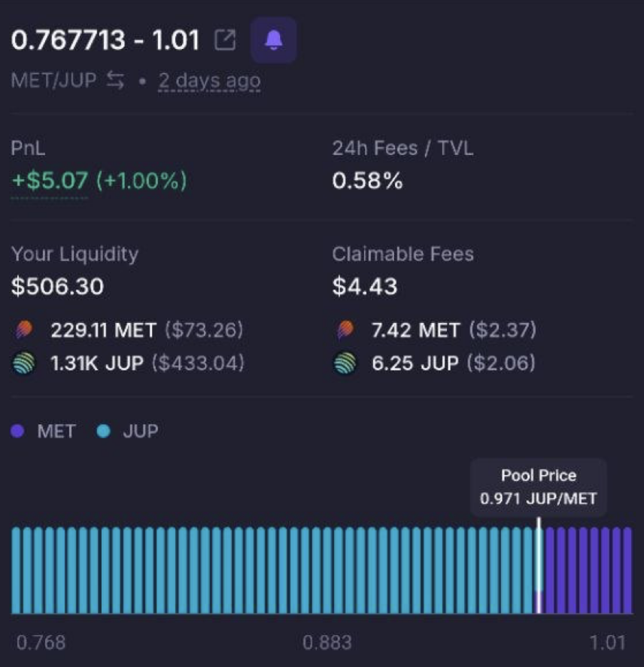This screenshot has height=667, width=644.
Task: Click the $506.30 liquidity amount
Action: point(57,286)
